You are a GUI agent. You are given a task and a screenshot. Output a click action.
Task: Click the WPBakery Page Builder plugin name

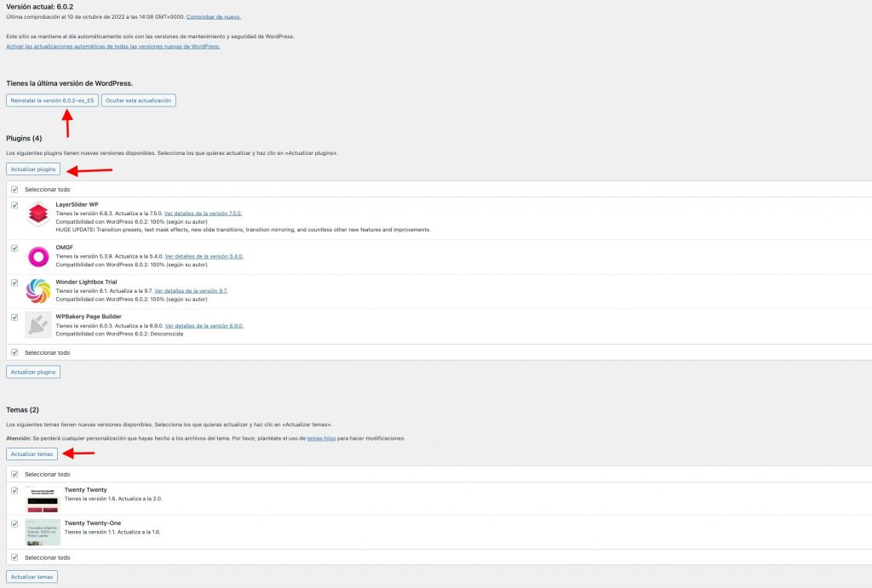coord(89,317)
